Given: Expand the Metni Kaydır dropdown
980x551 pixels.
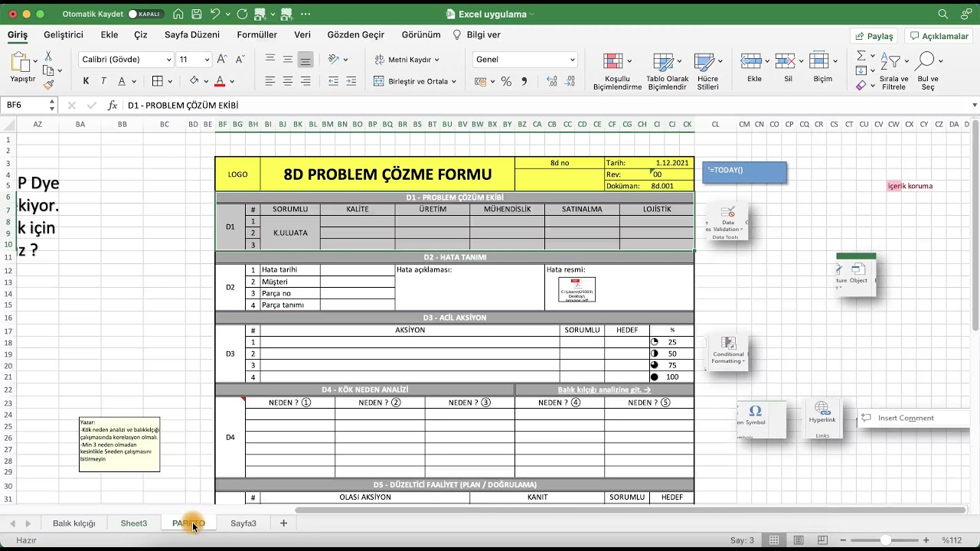Looking at the screenshot, I should (437, 60).
